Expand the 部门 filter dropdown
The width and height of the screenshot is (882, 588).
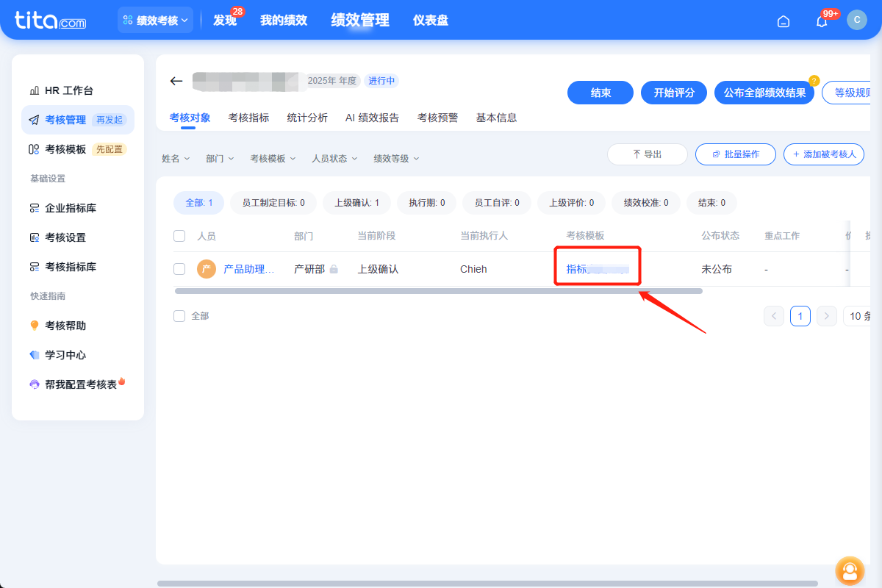pos(219,158)
